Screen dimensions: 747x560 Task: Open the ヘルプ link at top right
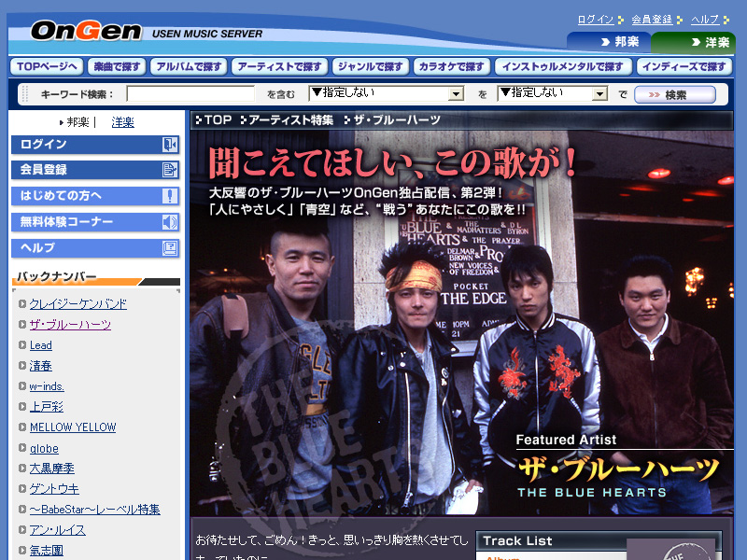click(705, 20)
